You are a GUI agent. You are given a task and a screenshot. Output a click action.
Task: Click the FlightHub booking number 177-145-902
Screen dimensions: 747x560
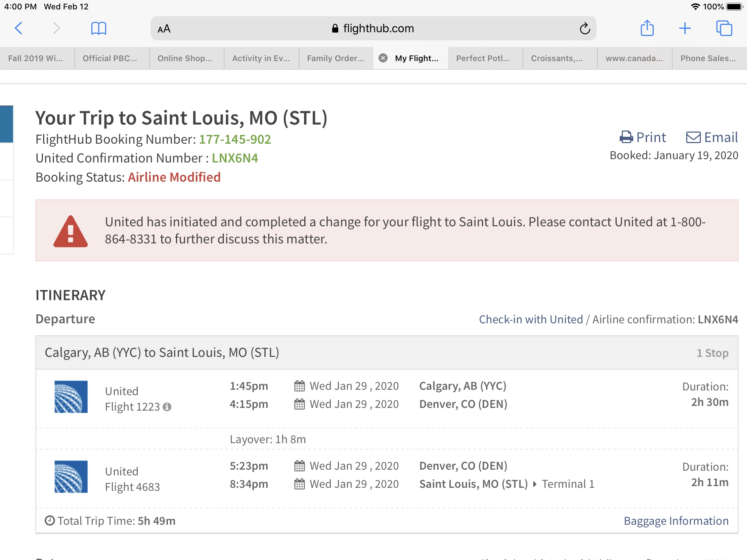(235, 139)
